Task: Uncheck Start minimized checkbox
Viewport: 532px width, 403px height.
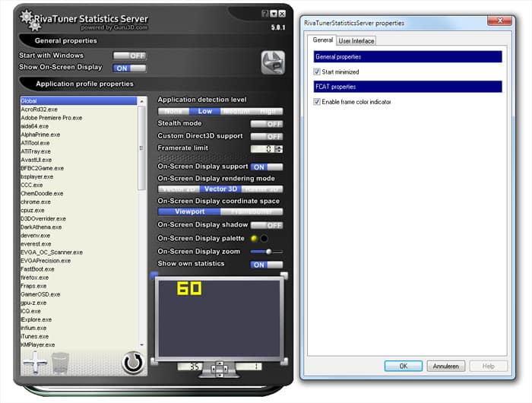Action: click(318, 71)
